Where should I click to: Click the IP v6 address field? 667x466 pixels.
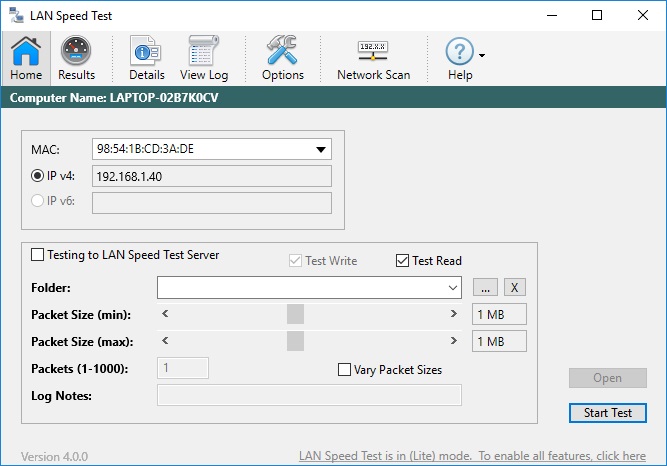pos(212,203)
